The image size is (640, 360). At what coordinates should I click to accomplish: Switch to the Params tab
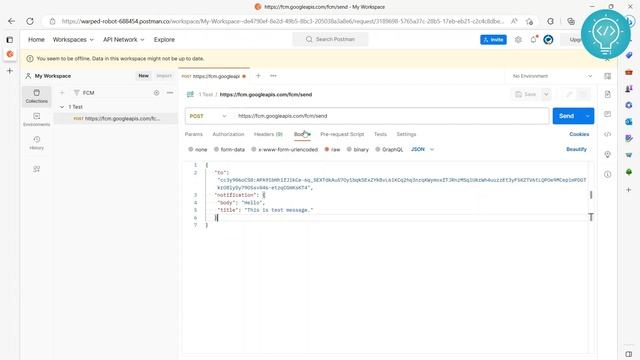(193, 134)
